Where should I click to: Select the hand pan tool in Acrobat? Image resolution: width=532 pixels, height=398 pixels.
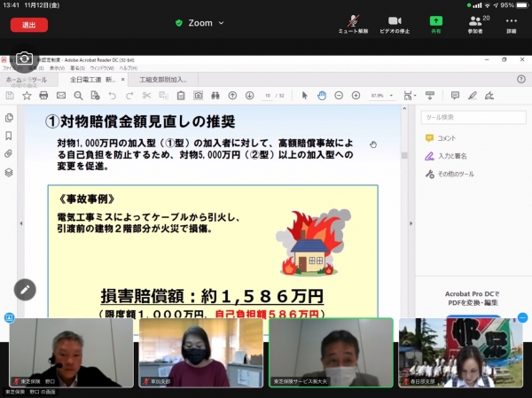tap(322, 95)
